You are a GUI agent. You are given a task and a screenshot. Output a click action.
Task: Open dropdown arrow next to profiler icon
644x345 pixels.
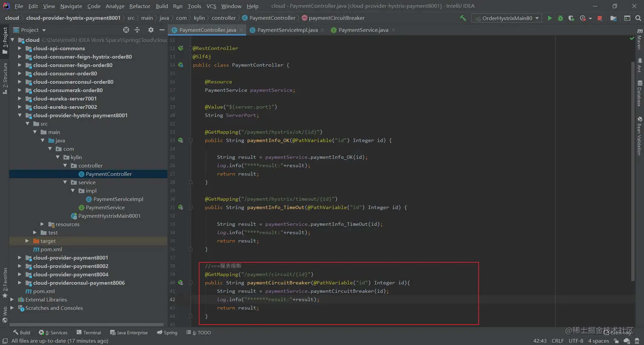590,19
